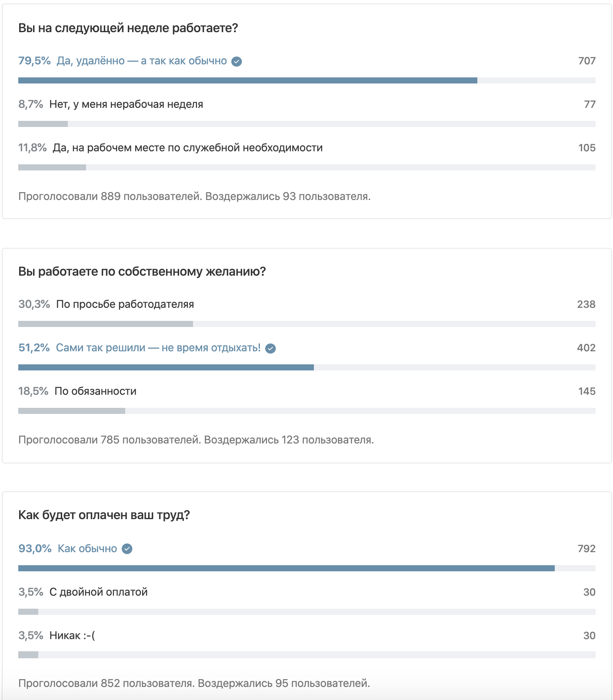Choose answer 'По обязанности'

pyautogui.click(x=95, y=391)
